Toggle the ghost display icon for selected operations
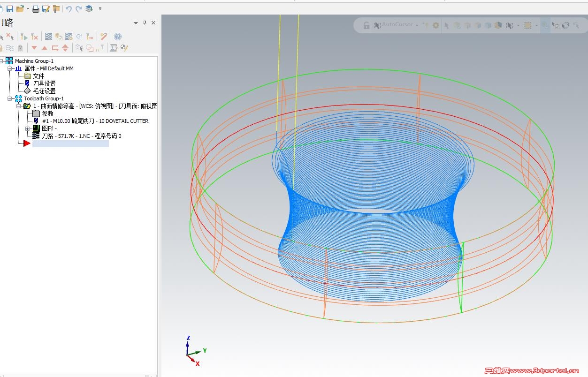The image size is (588, 377). pyautogui.click(x=20, y=48)
